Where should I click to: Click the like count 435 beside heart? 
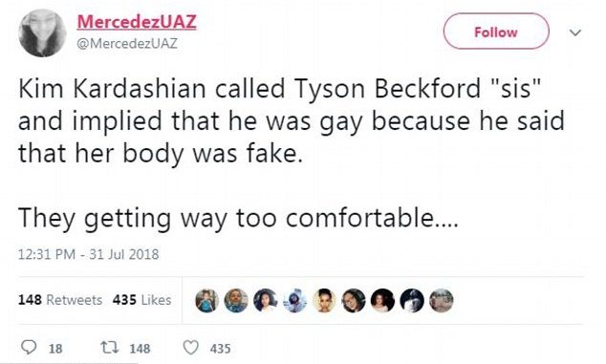coord(220,349)
